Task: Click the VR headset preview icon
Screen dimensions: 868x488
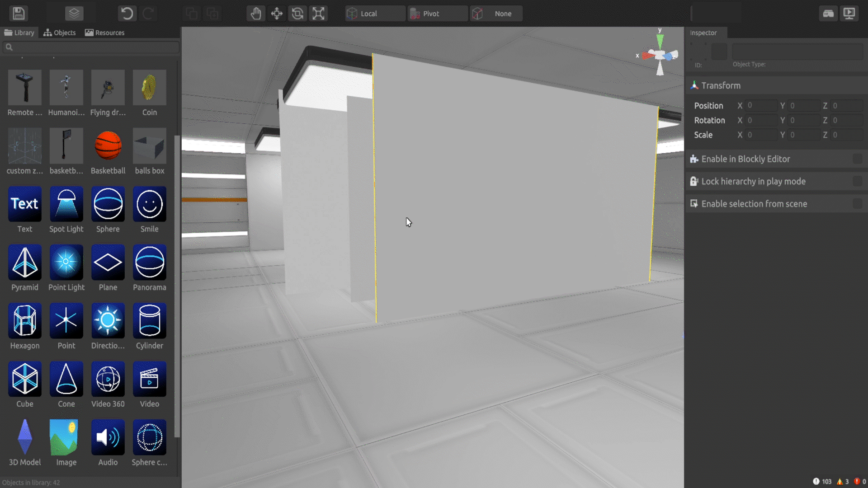Action: 828,14
